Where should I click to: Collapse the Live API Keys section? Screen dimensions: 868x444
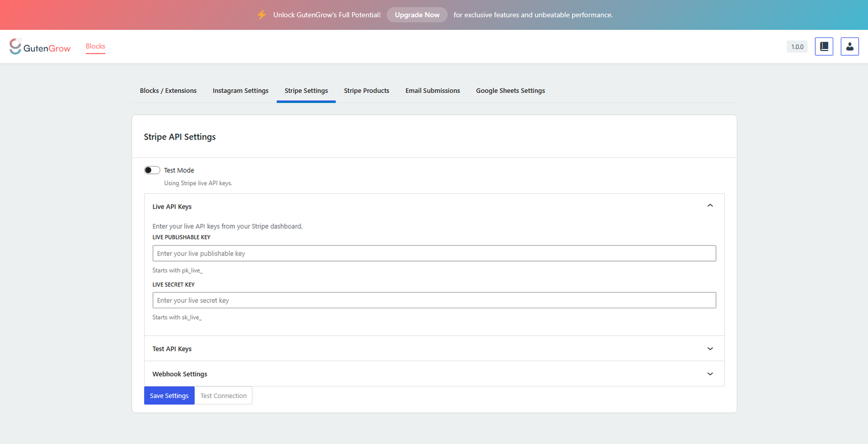710,206
